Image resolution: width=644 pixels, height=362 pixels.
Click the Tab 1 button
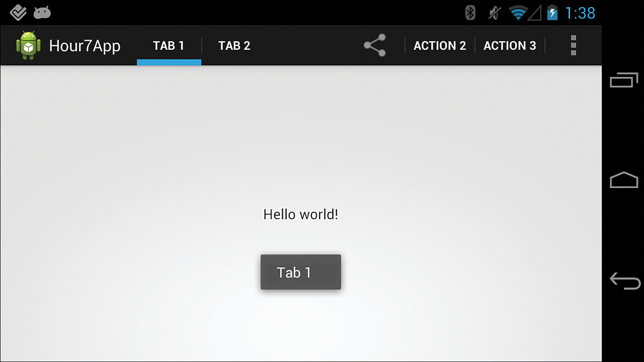click(301, 272)
